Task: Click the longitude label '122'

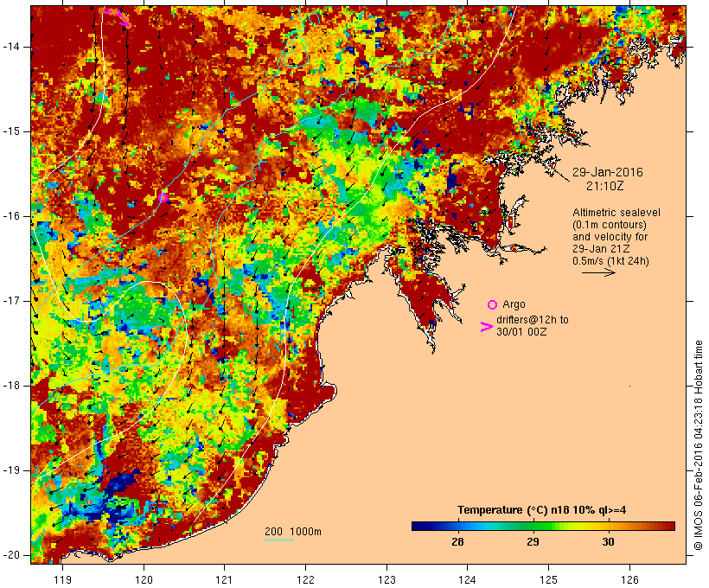Action: pyautogui.click(x=306, y=579)
